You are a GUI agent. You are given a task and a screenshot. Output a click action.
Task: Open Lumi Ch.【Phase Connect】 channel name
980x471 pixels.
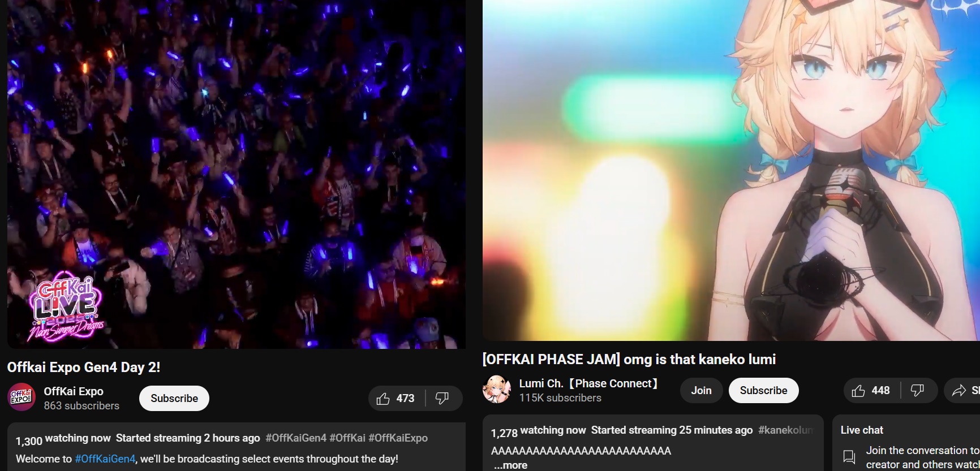[x=589, y=383]
